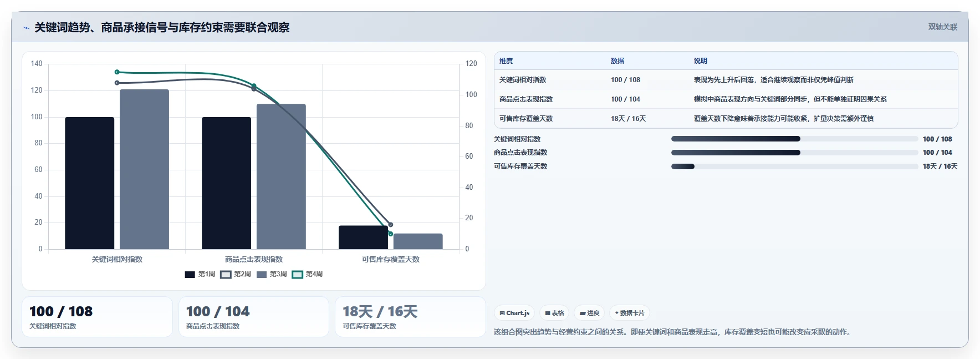Click the 18天 / 16天 value beside the progress bar
Screen dimensions: 980x359
click(940, 166)
